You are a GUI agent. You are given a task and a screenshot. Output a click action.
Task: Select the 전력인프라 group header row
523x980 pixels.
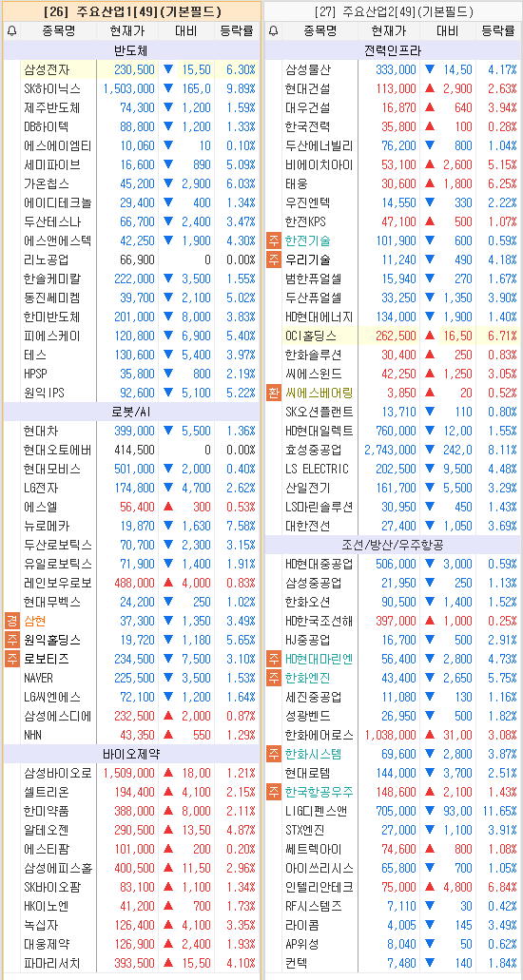(x=393, y=50)
